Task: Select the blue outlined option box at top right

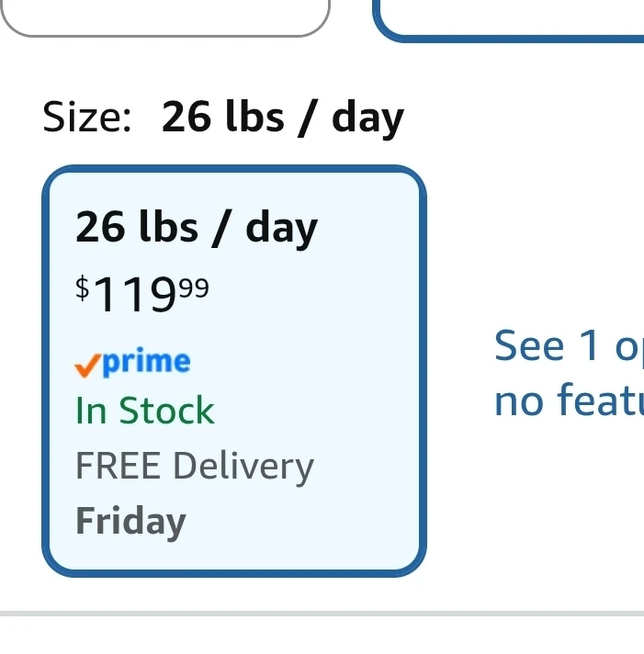Action: click(508, 21)
